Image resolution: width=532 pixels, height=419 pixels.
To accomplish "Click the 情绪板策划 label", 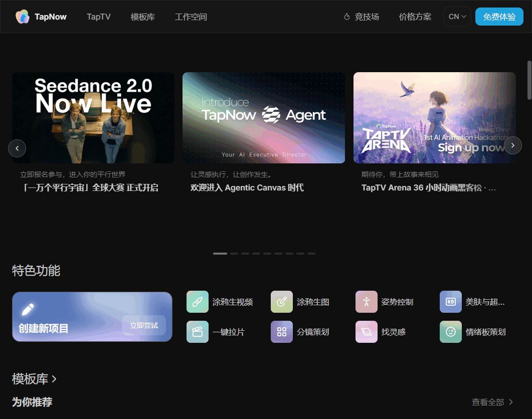I will point(485,332).
